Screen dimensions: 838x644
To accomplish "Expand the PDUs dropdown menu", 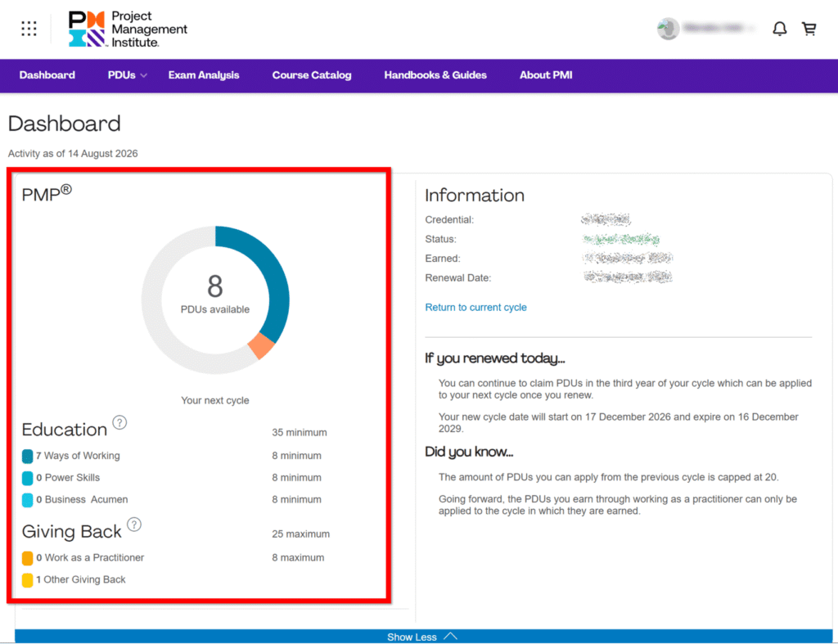I will point(127,75).
